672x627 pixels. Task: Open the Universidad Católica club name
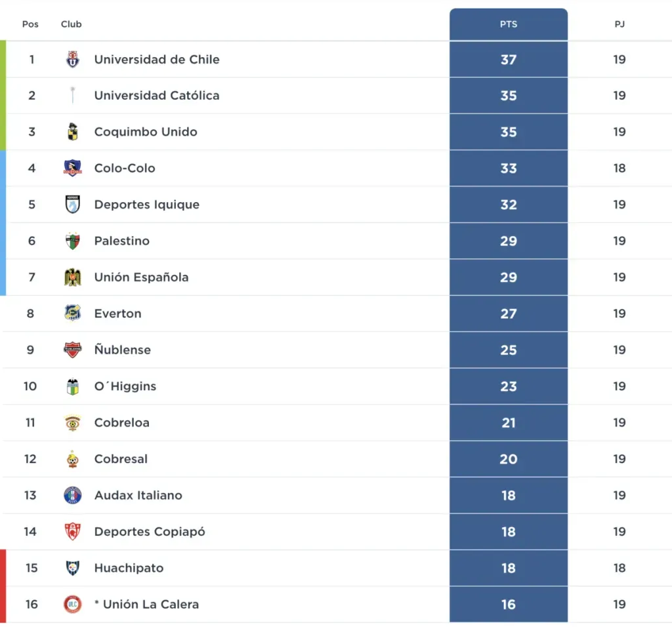[x=156, y=95]
